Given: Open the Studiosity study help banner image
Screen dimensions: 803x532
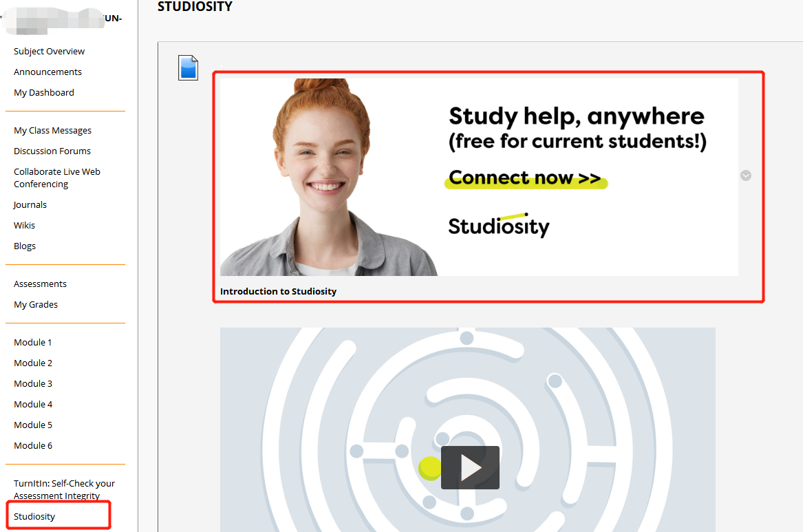Looking at the screenshot, I should point(479,177).
